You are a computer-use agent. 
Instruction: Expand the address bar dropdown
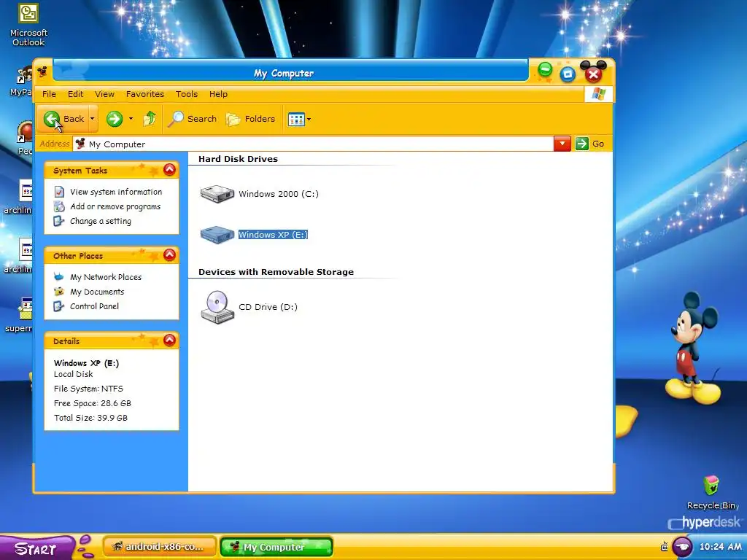[562, 144]
